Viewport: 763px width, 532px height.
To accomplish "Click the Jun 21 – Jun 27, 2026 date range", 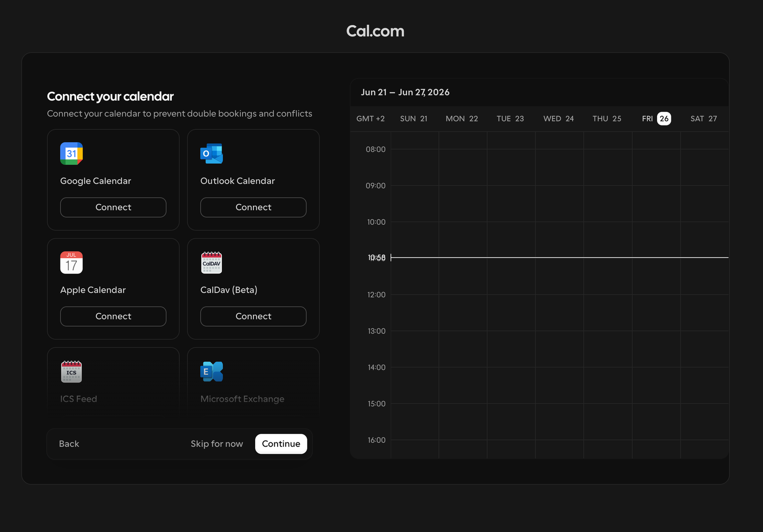I will [x=405, y=92].
